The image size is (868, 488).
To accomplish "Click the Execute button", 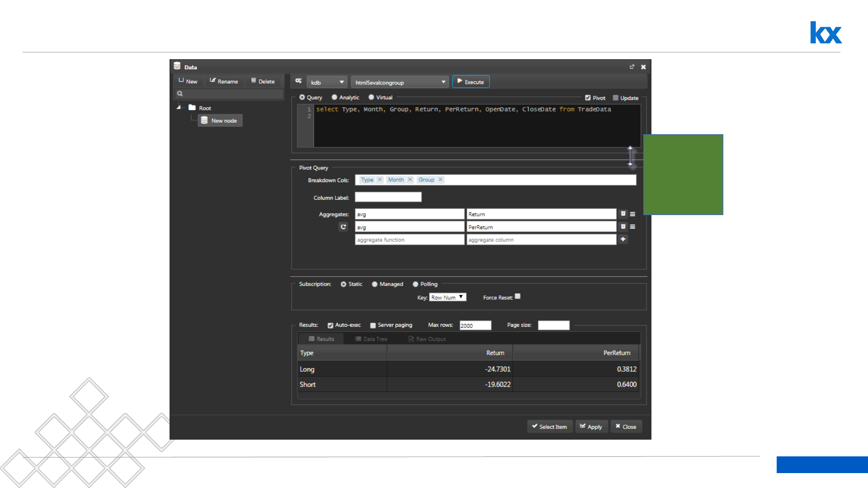I will (471, 82).
